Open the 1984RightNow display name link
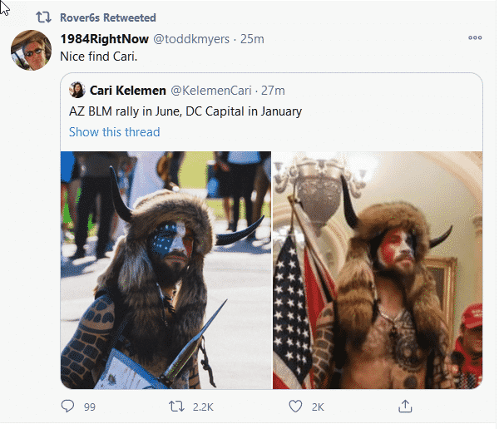This screenshot has height=429, width=504. coord(104,38)
